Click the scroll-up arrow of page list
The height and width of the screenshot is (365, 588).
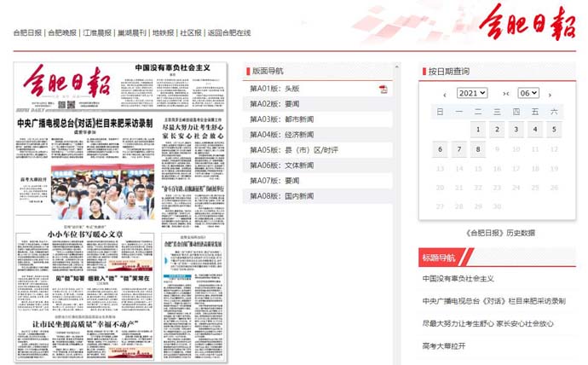(x=397, y=67)
